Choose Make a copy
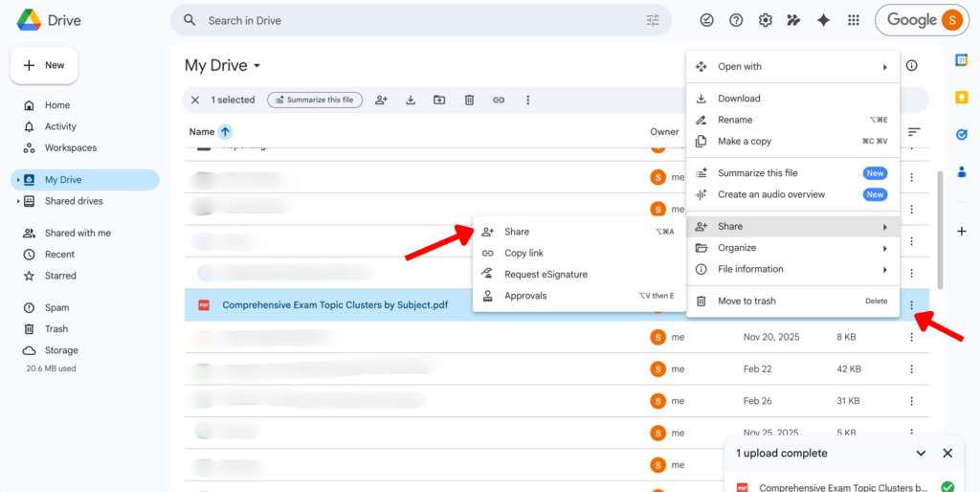The height and width of the screenshot is (492, 980). pyautogui.click(x=792, y=142)
